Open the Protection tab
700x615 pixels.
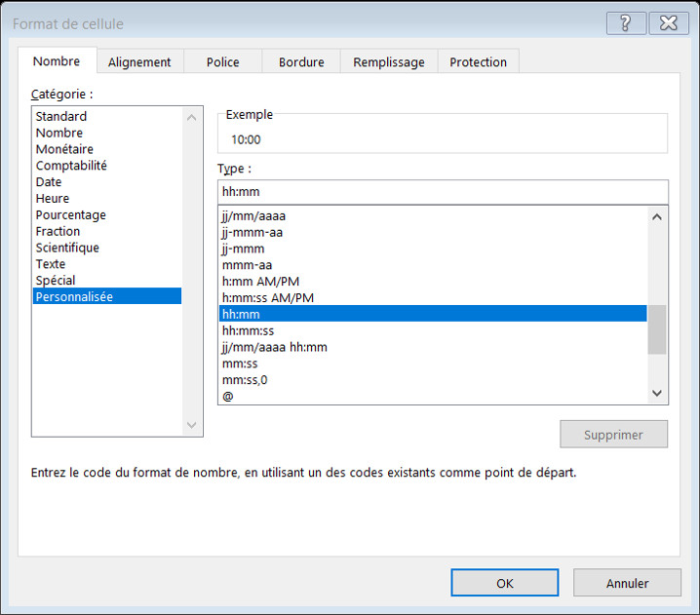[x=478, y=62]
